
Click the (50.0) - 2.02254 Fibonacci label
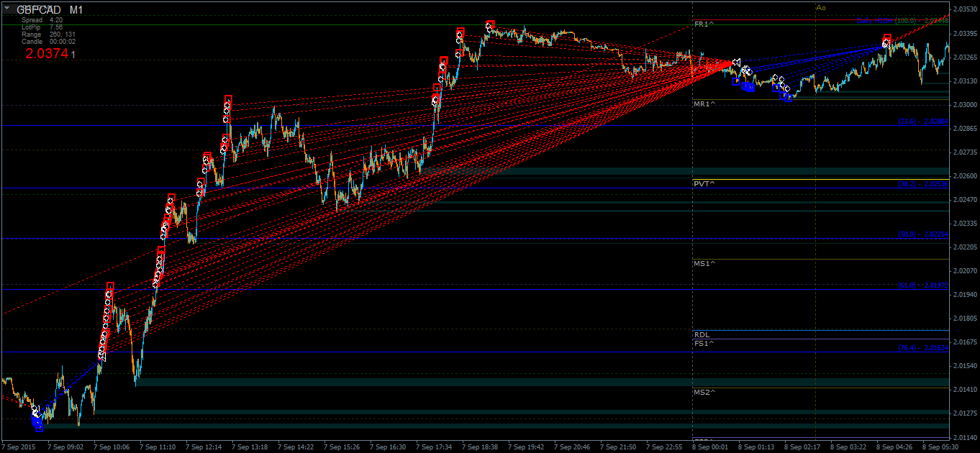click(x=923, y=234)
